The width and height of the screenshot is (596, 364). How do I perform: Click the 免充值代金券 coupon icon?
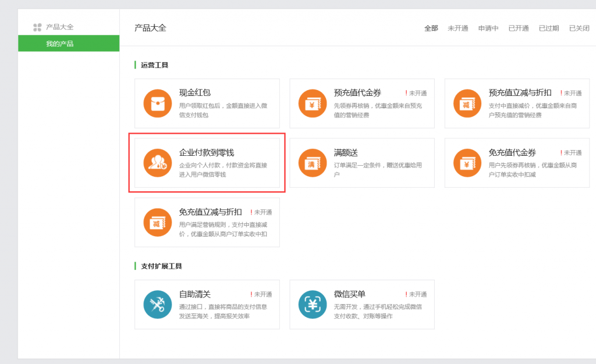[x=467, y=163]
